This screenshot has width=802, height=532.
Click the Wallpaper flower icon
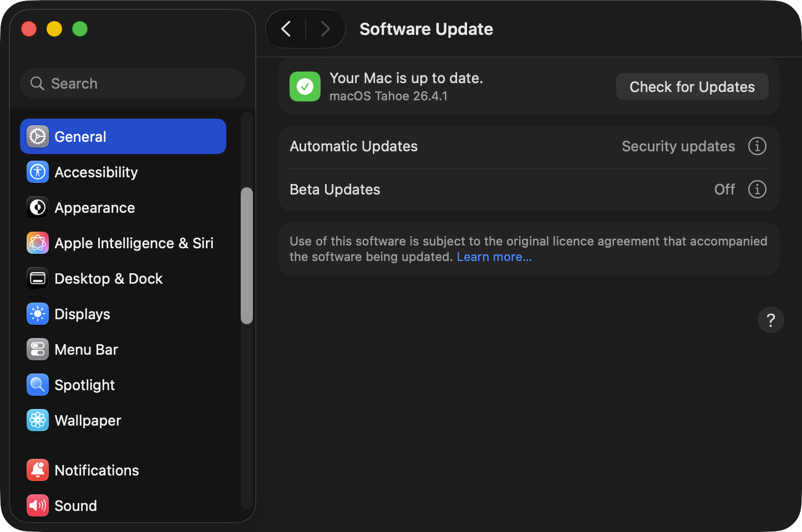click(x=38, y=420)
